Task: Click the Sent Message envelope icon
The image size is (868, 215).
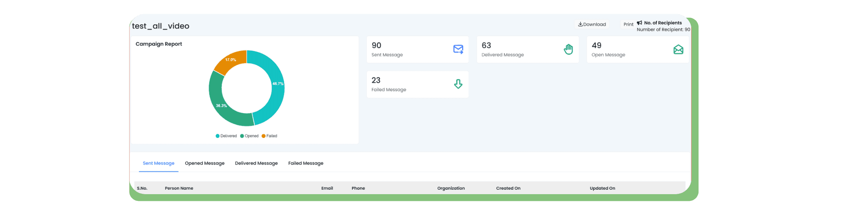Action: coord(458,50)
